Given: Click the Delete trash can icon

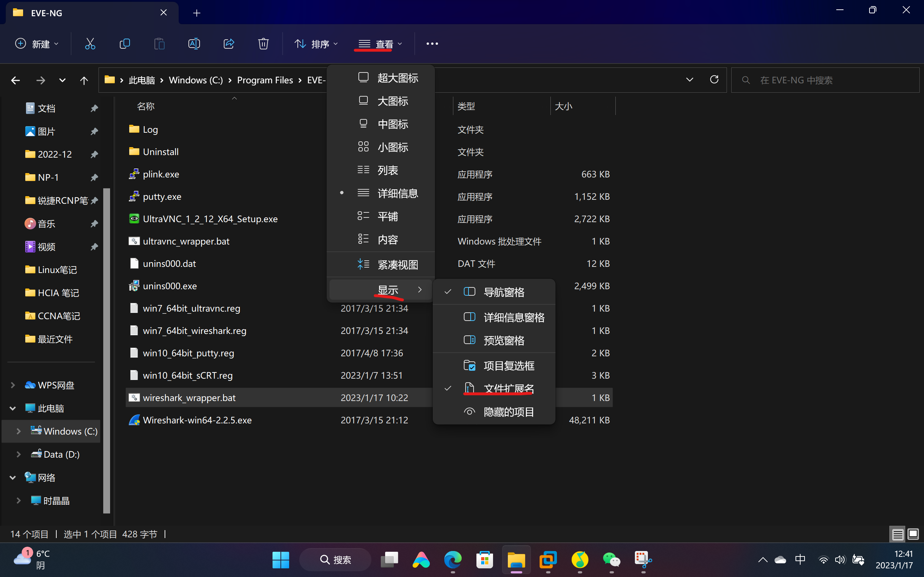Looking at the screenshot, I should tap(263, 44).
